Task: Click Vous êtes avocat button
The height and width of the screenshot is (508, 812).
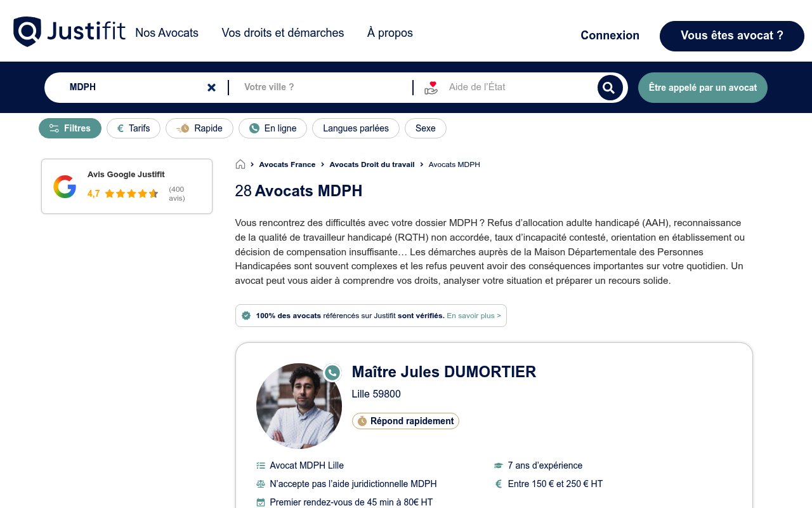Action: point(732,36)
